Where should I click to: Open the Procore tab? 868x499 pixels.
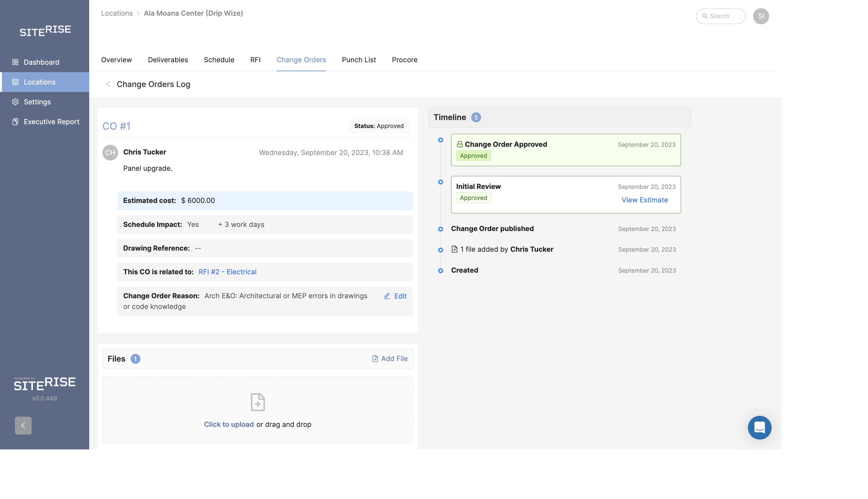[404, 60]
